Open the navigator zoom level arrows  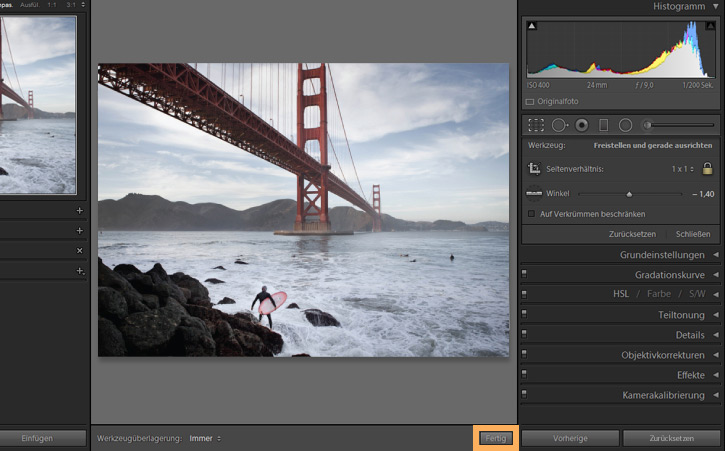point(83,5)
